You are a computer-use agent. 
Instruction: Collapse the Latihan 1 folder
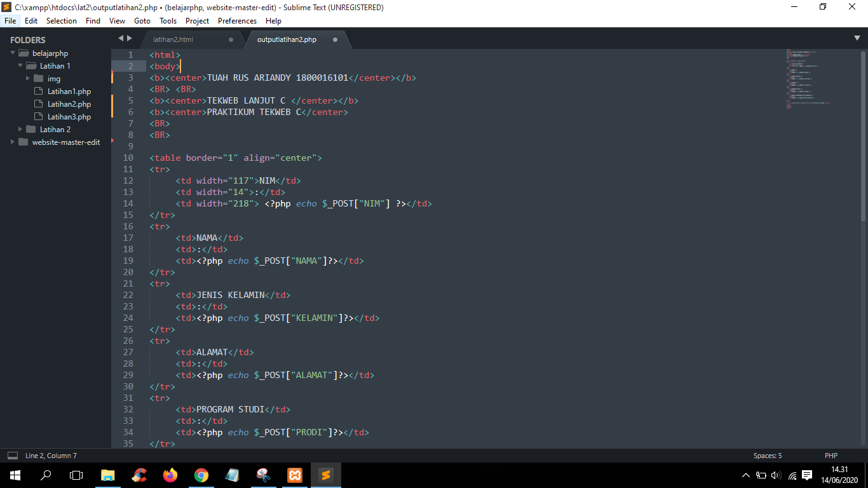click(20, 65)
